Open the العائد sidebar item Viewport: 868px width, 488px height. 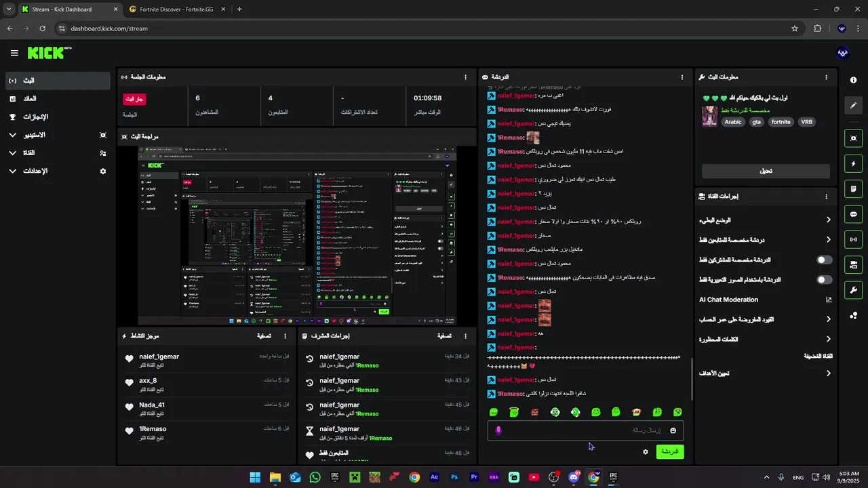pos(57,99)
